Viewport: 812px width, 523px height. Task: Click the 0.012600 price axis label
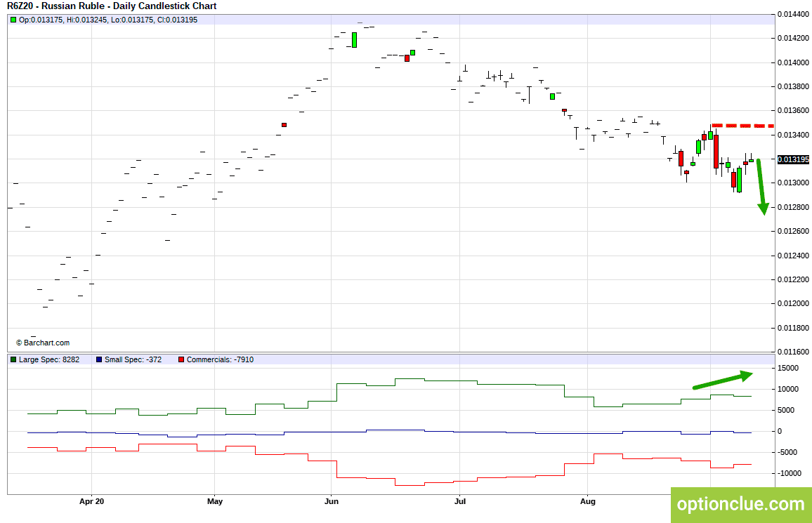(x=793, y=231)
